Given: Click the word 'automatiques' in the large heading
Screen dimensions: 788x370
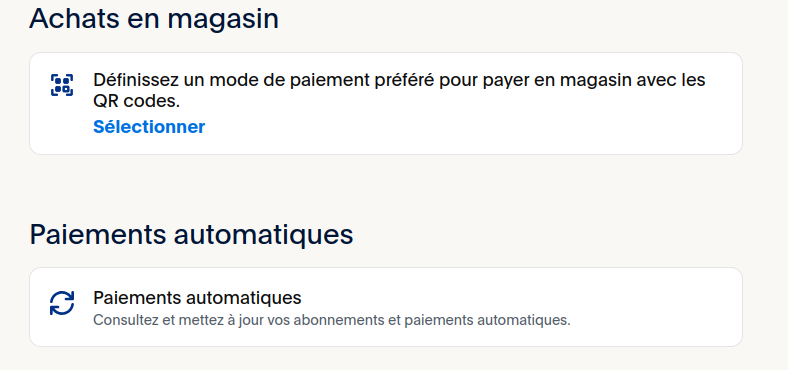Looking at the screenshot, I should point(263,234).
